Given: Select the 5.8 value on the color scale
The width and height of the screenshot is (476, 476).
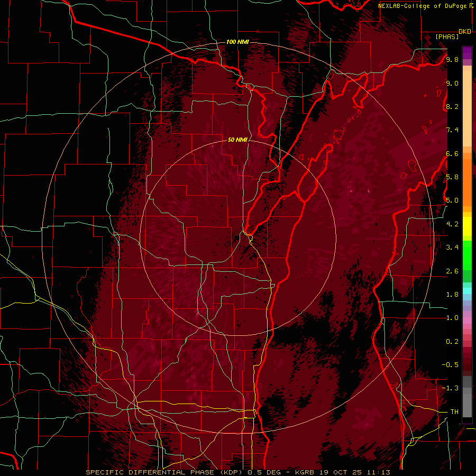Looking at the screenshot, I should 452,177.
